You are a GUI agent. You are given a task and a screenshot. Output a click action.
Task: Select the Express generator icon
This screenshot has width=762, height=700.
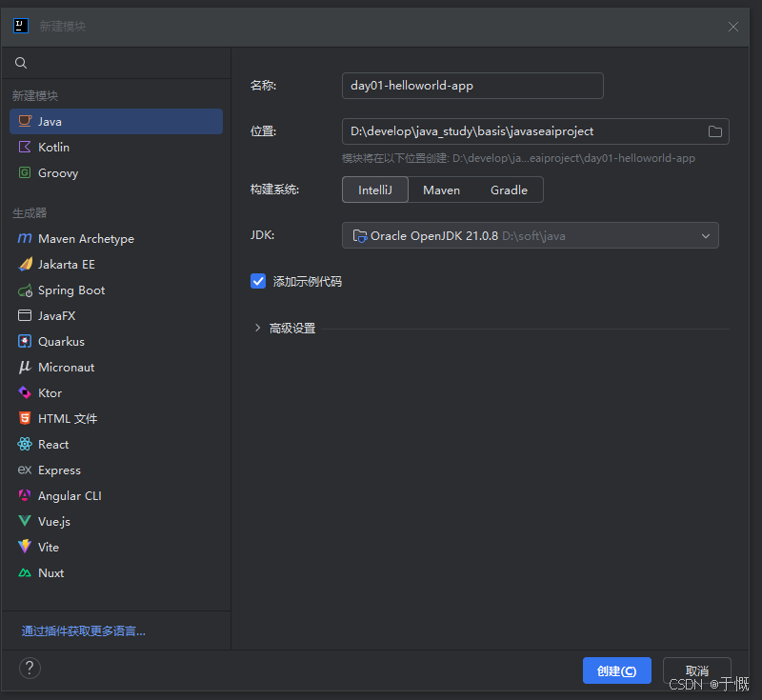25,470
